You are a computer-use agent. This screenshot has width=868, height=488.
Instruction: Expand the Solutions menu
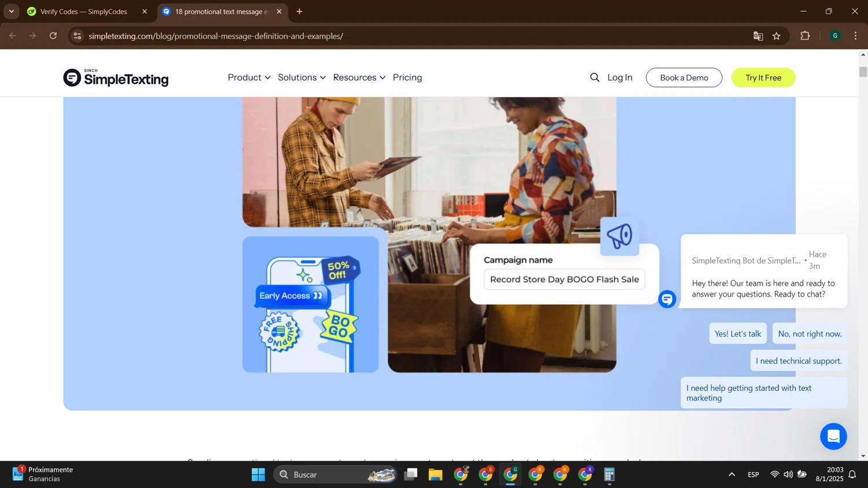[301, 77]
